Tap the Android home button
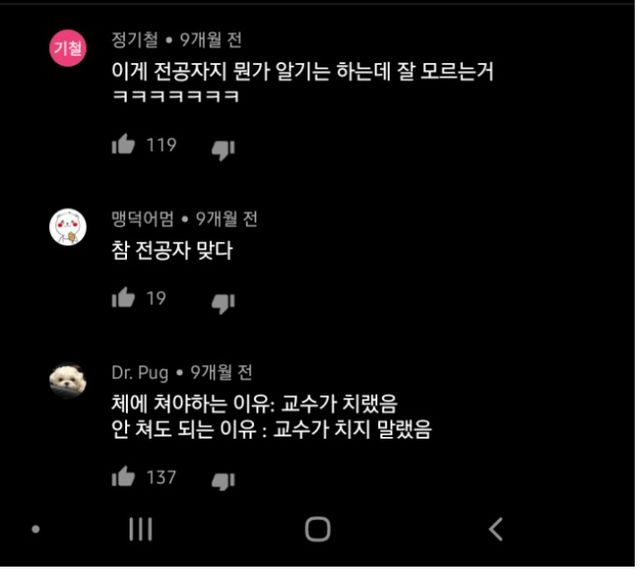The width and height of the screenshot is (640, 579). coord(318,529)
